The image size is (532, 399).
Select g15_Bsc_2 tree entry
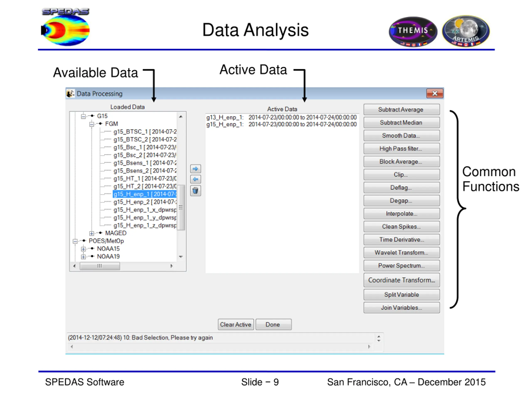click(145, 155)
